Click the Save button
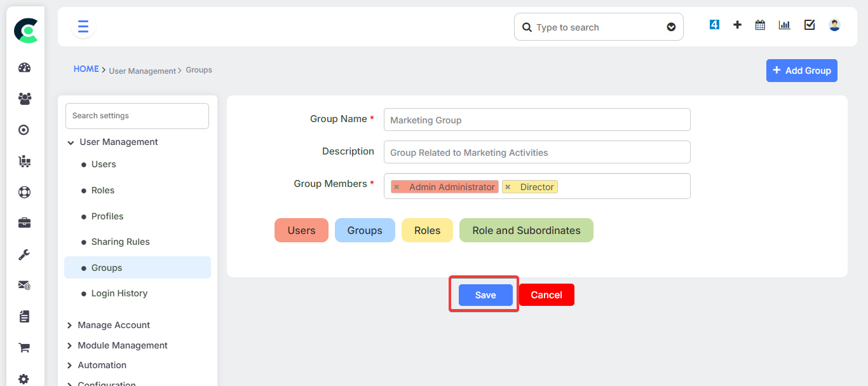This screenshot has width=868, height=386. [x=485, y=295]
